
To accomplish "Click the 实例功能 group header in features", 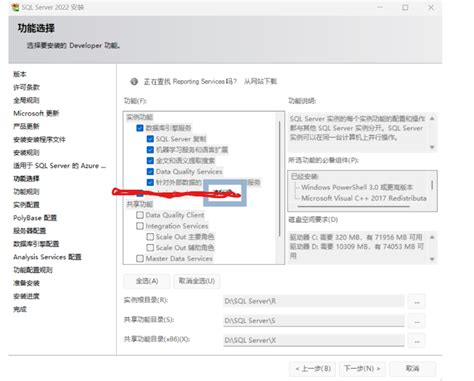I will [140, 117].
